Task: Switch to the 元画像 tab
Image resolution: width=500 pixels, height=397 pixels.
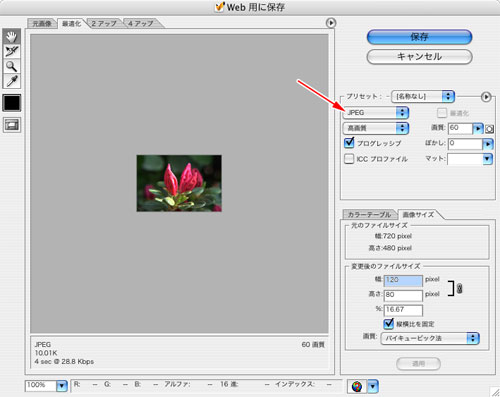Action: [x=42, y=24]
